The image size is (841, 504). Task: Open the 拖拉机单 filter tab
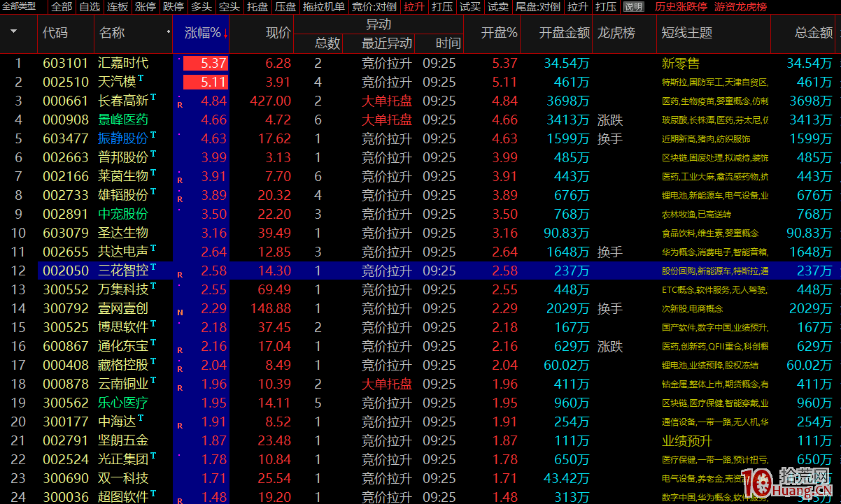(x=324, y=7)
